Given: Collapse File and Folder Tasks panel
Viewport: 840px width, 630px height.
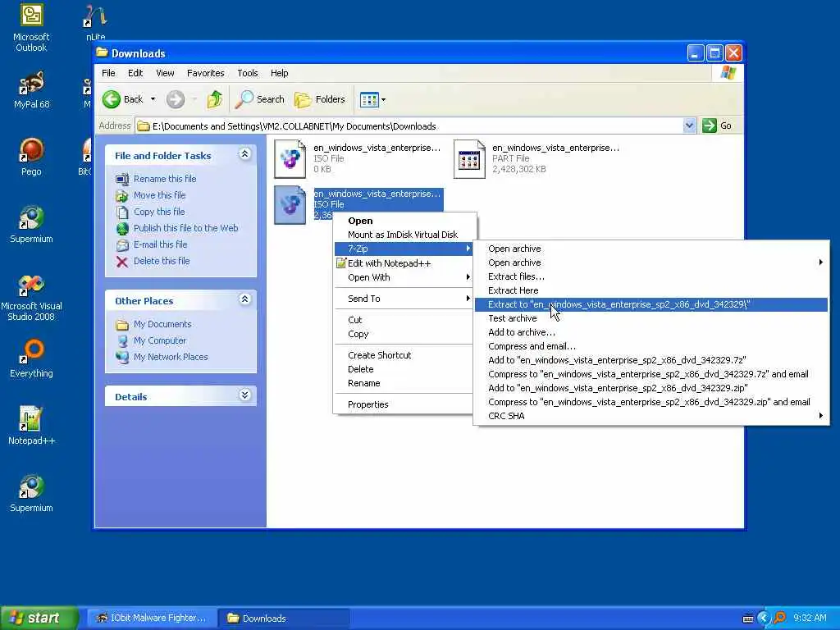Looking at the screenshot, I should (244, 154).
